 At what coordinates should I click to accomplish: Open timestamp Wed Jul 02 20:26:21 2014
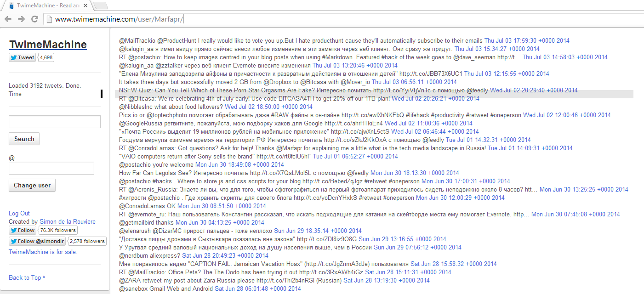[x=435, y=98]
